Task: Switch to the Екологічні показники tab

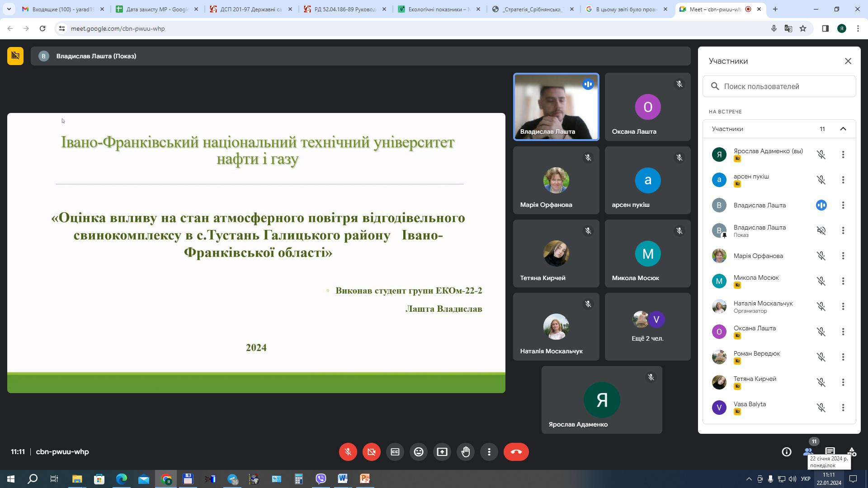Action: (438, 9)
